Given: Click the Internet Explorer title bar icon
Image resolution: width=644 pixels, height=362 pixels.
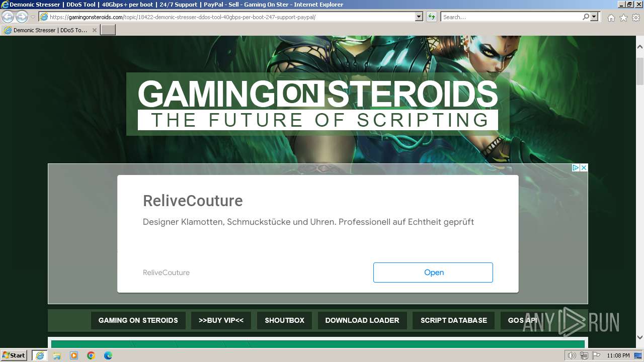Looking at the screenshot, I should (5, 5).
